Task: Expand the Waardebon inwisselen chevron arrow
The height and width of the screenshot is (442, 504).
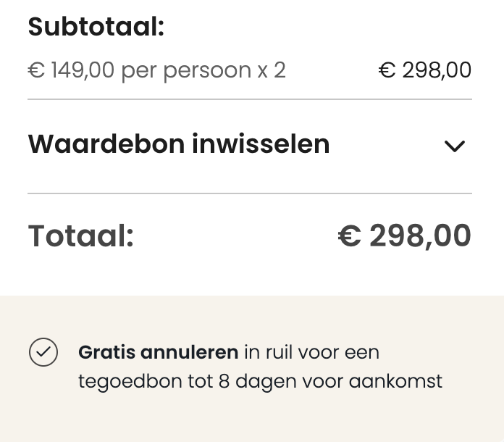Action: point(454,146)
